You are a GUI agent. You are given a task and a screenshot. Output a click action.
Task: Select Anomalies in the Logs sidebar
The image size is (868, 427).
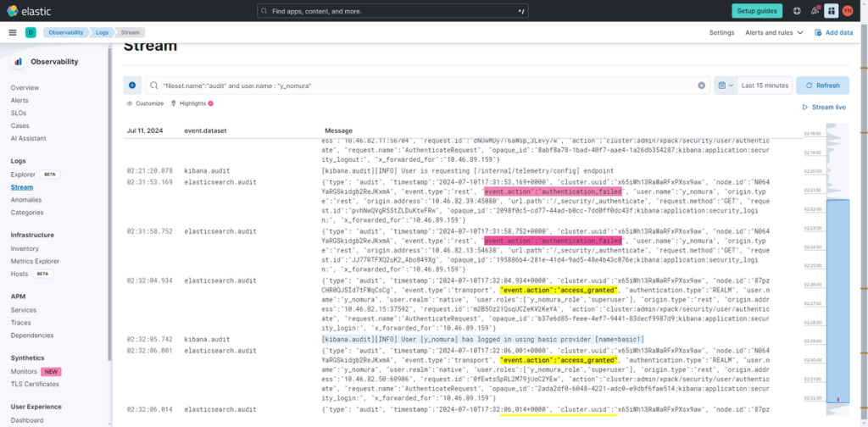pyautogui.click(x=26, y=200)
